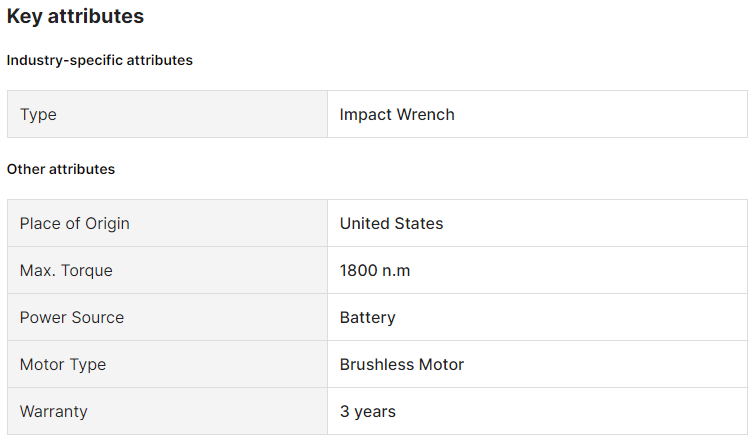The width and height of the screenshot is (756, 443).
Task: Click the "Power Source" label
Action: coord(72,318)
